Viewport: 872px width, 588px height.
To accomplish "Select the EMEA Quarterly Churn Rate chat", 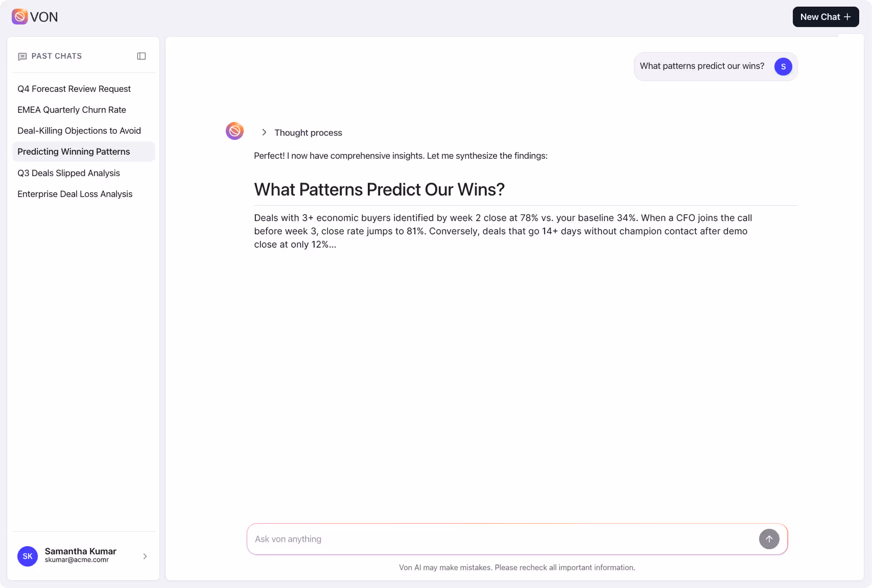I will pos(72,110).
